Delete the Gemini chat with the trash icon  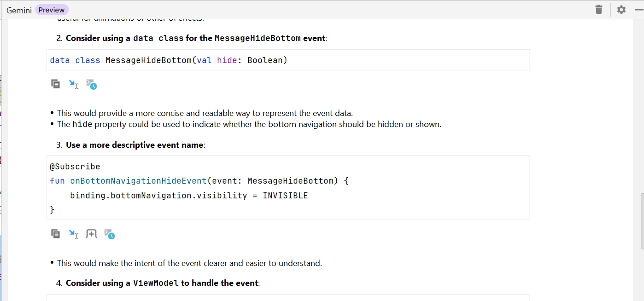pos(598,10)
